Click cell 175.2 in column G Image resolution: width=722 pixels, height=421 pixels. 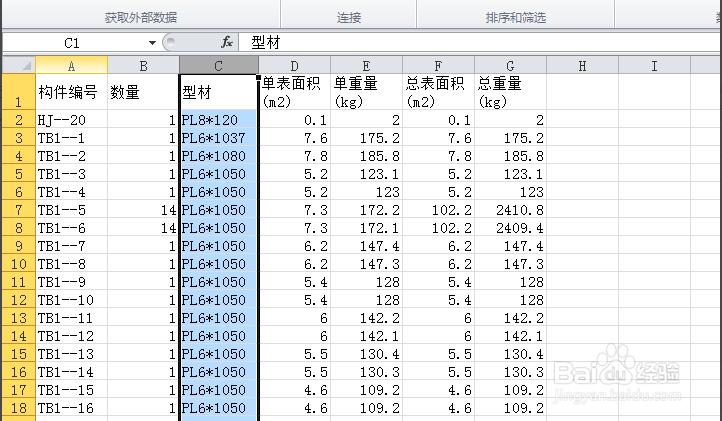click(510, 138)
